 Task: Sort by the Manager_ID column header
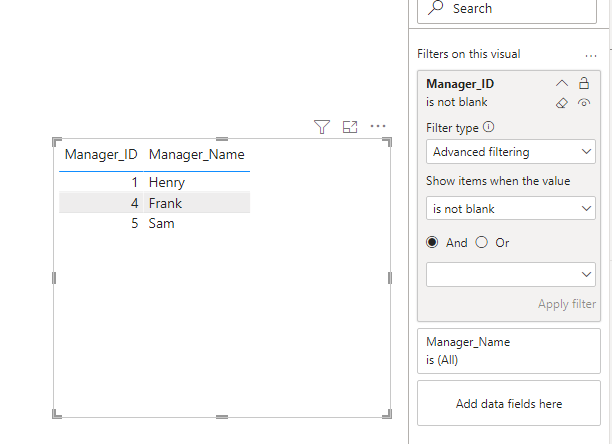(101, 155)
